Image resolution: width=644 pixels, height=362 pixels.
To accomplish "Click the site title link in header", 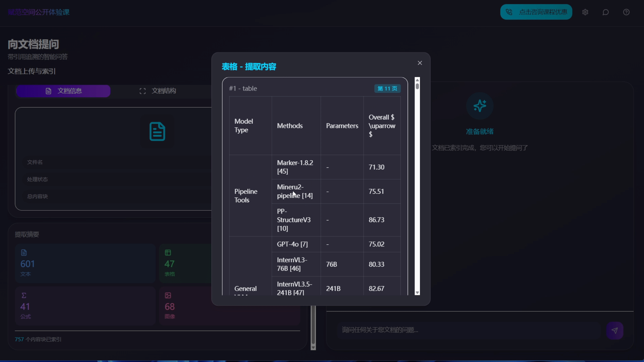I will click(39, 12).
